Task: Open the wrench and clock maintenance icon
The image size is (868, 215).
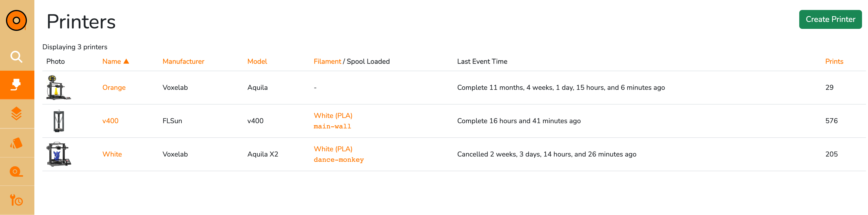Action: click(x=16, y=200)
